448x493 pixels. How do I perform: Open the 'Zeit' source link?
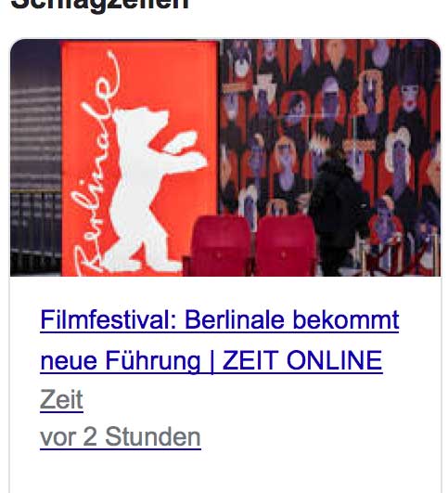coord(61,399)
